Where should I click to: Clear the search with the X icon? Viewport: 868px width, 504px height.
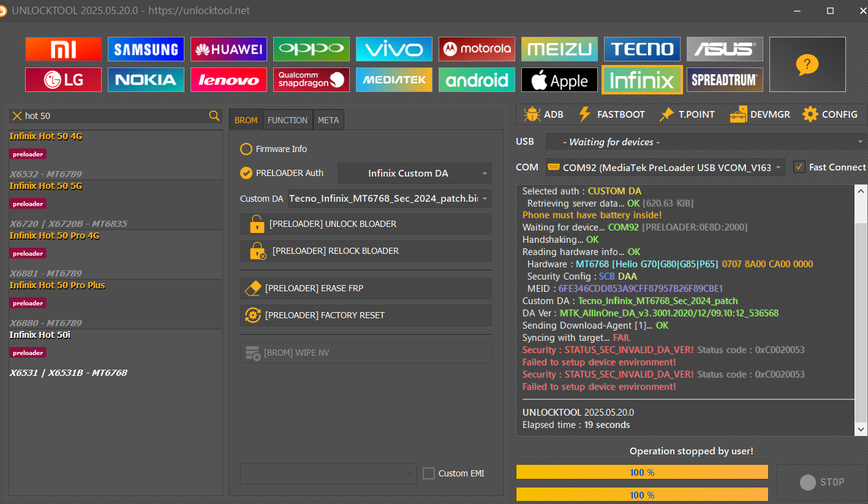(x=17, y=116)
